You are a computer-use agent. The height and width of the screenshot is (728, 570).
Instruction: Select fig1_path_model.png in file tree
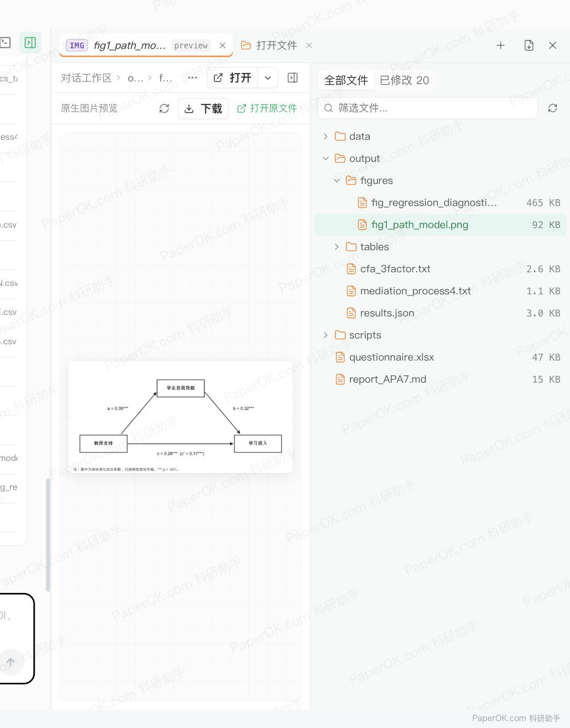[x=440, y=225]
